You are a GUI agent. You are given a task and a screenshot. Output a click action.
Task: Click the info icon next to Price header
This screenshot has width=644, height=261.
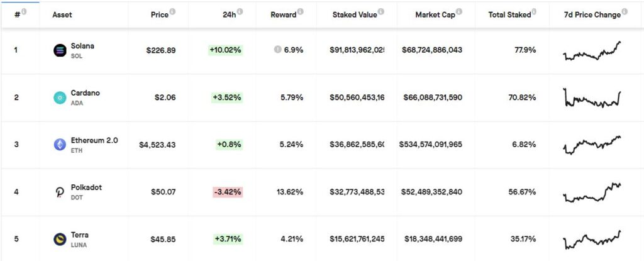click(x=173, y=12)
